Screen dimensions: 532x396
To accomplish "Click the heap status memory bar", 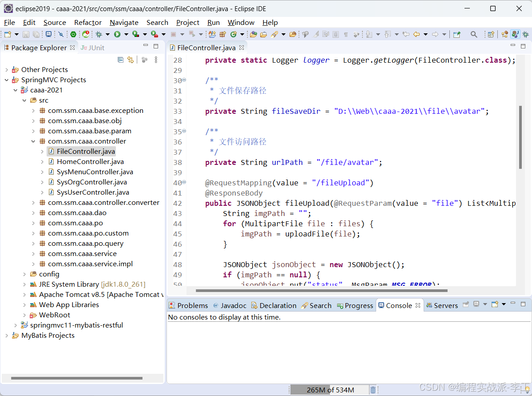I will (x=330, y=390).
